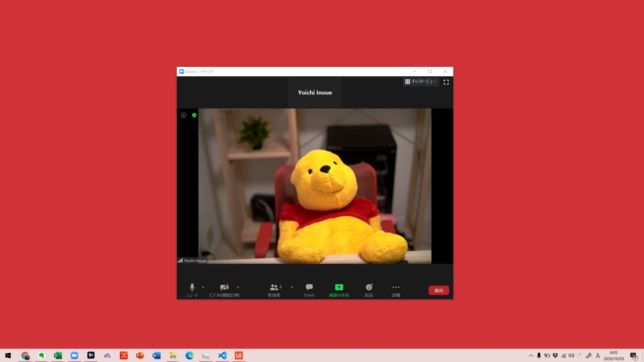
Task: Maximize the Zoom meeting window
Action: (x=430, y=72)
